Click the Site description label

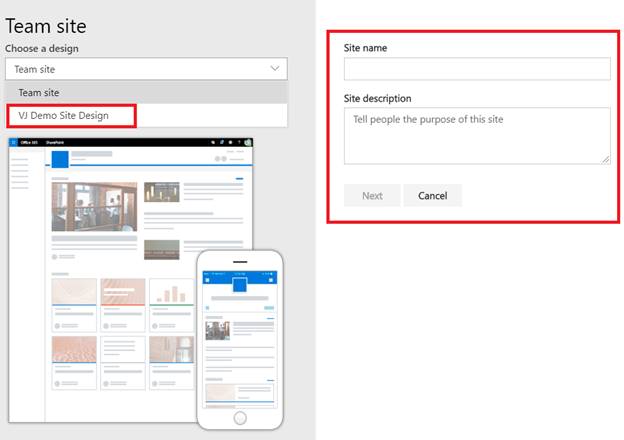point(377,98)
